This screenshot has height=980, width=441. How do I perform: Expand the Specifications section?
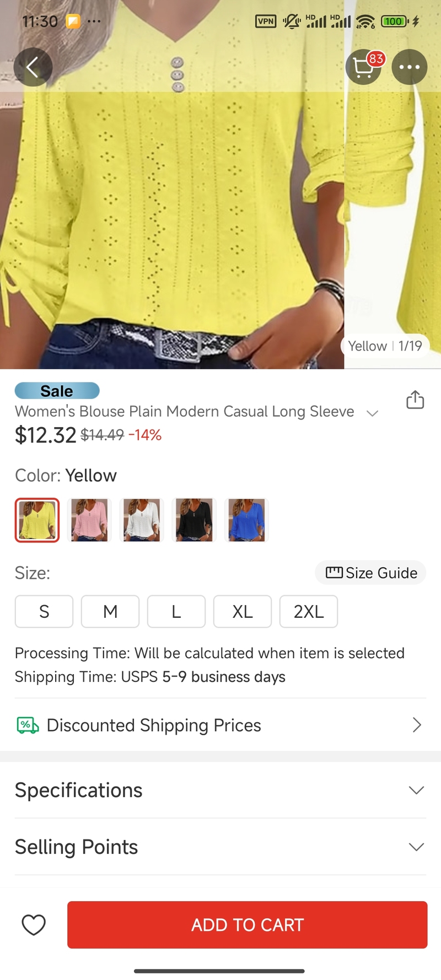click(x=220, y=790)
